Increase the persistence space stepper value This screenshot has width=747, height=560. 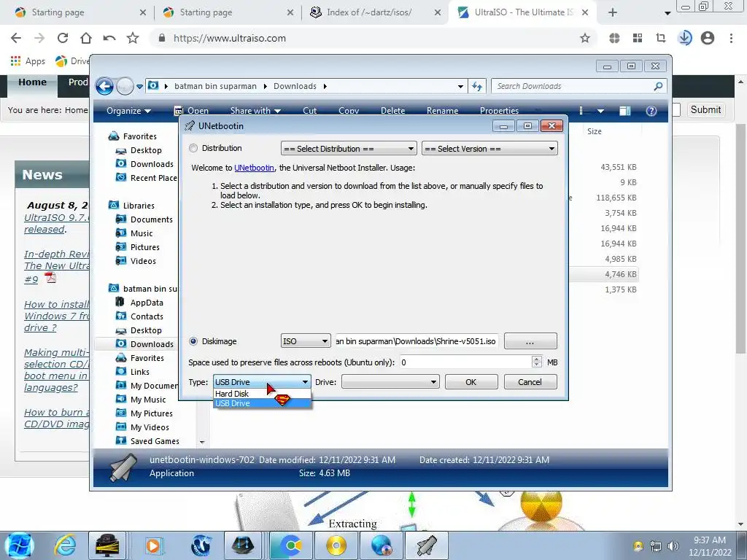[537, 359]
